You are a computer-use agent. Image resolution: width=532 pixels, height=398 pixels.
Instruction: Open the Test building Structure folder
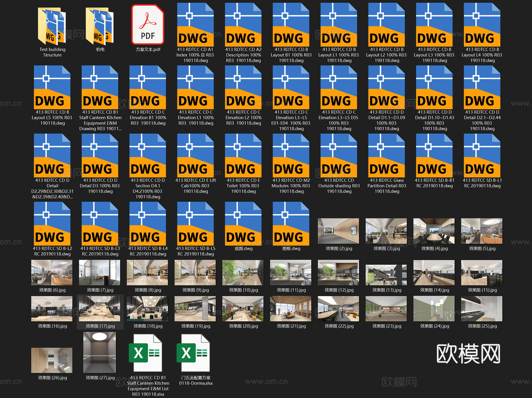coord(52,27)
